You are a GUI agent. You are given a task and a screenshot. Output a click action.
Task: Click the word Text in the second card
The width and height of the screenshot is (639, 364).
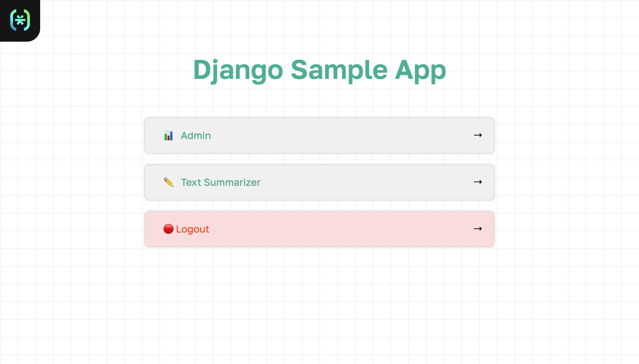click(x=191, y=182)
